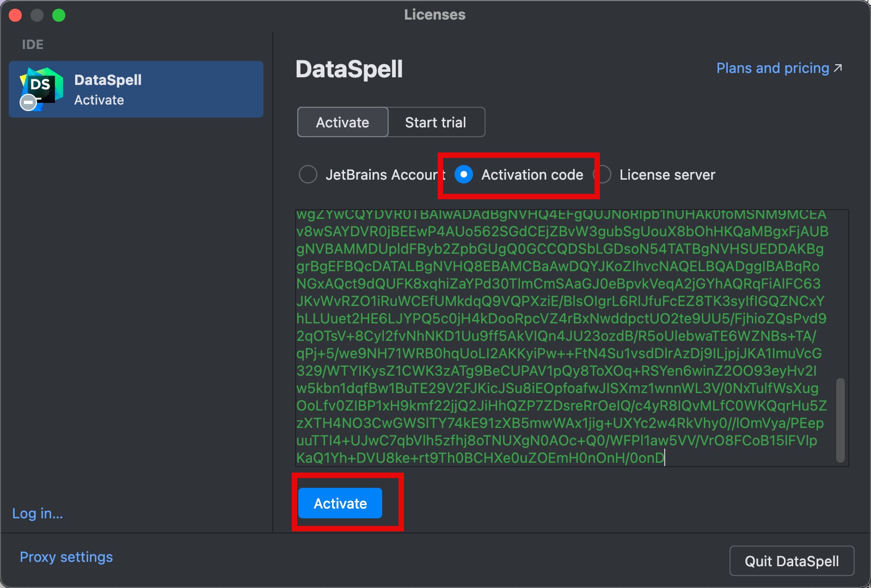Click the Licenses window title
The height and width of the screenshot is (588, 871).
435,15
